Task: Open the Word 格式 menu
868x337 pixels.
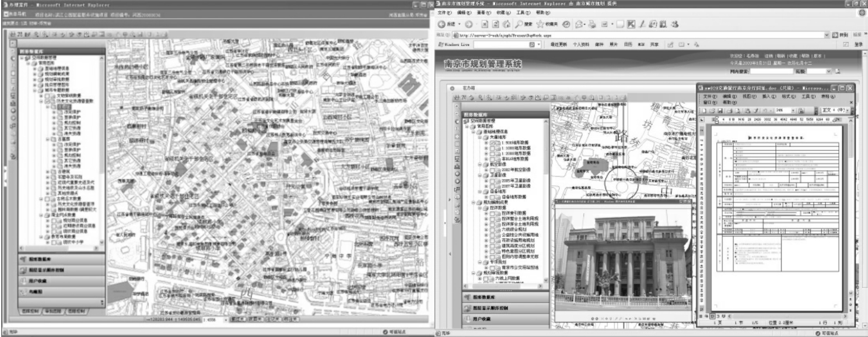Action: pos(789,96)
